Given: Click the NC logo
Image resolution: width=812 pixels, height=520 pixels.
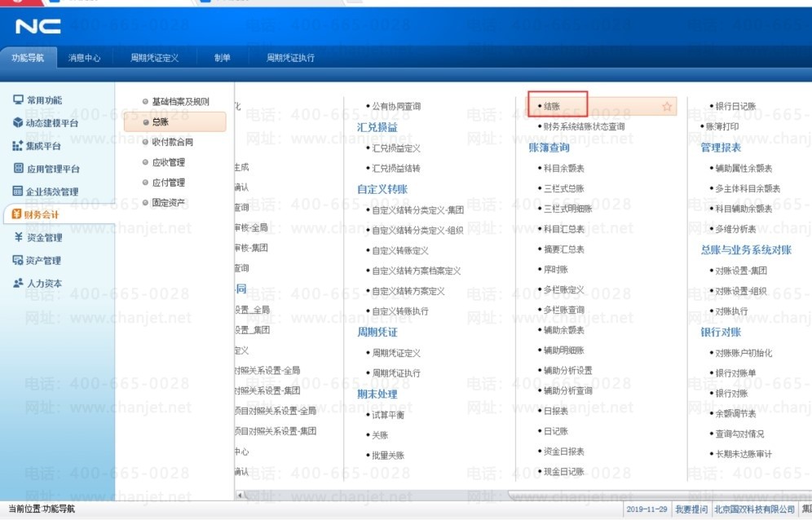Looking at the screenshot, I should [x=38, y=26].
